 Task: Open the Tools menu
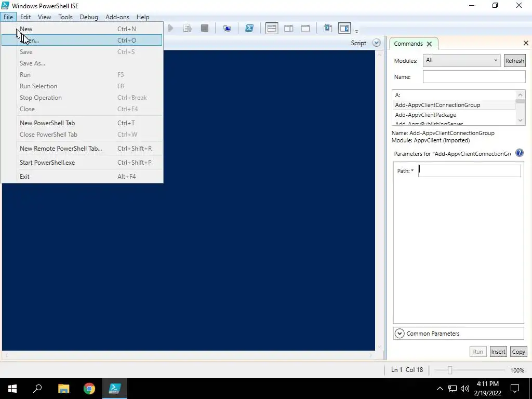coord(65,17)
